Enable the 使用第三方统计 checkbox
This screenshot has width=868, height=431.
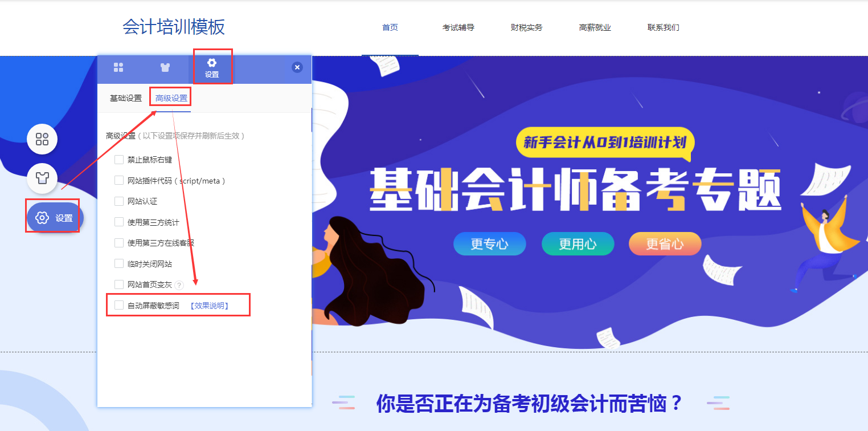tap(119, 222)
